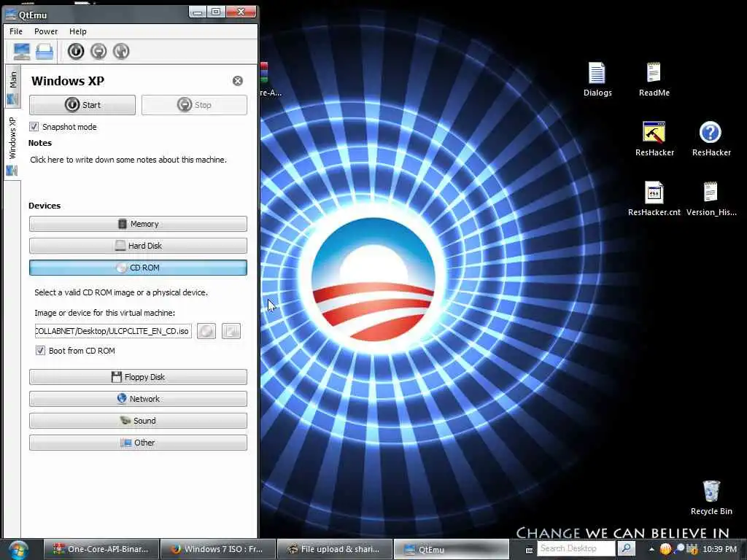Click the taskbar clock showing 10:39 PM
This screenshot has height=560, width=747.
(x=719, y=549)
